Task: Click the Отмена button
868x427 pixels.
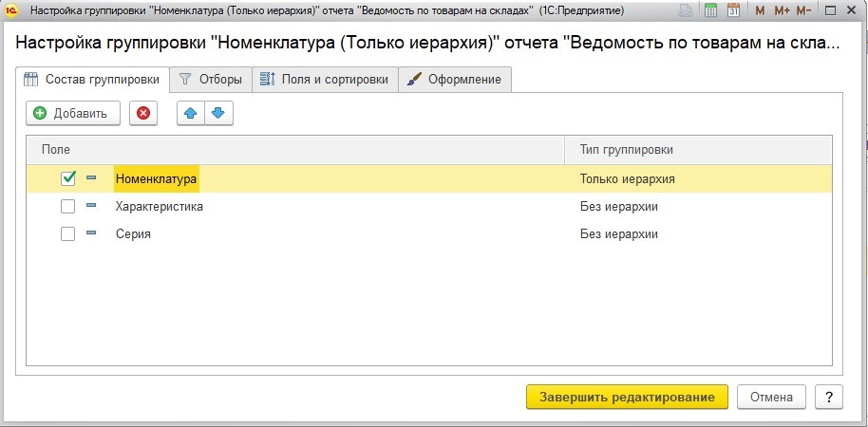Action: point(772,398)
